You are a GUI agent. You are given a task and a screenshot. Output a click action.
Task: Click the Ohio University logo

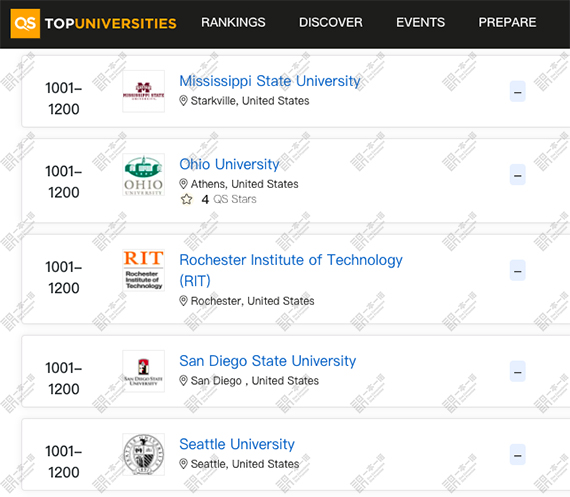144,175
